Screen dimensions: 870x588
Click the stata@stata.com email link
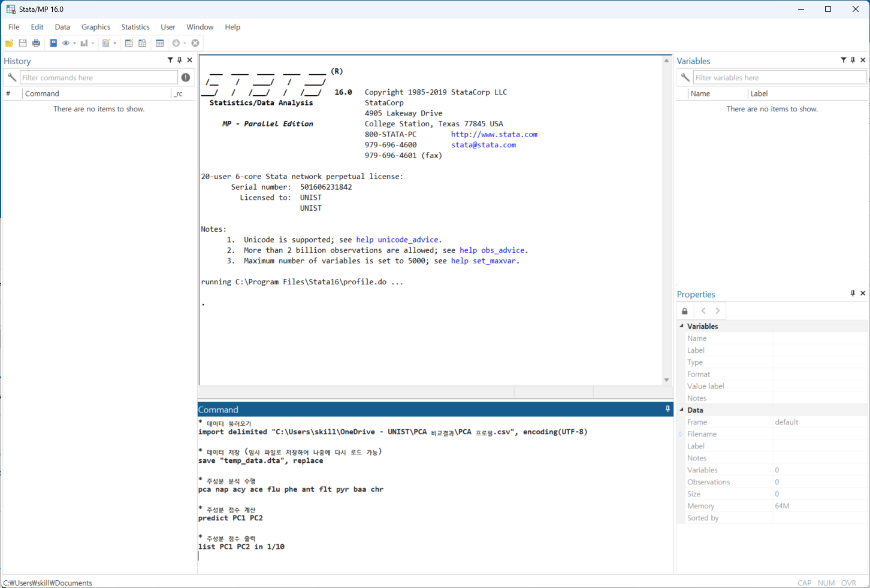pyautogui.click(x=484, y=145)
